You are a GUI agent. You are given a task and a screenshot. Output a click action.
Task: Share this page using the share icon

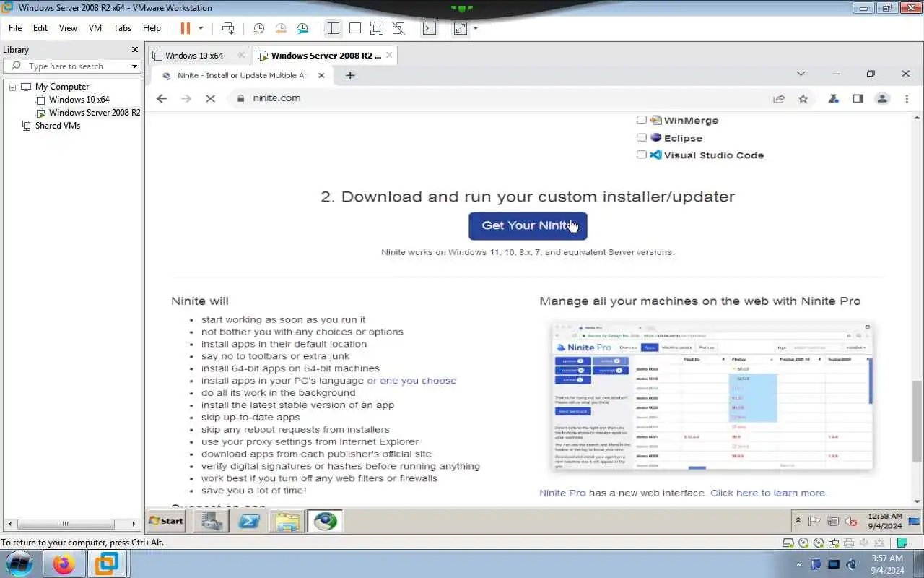(x=779, y=99)
